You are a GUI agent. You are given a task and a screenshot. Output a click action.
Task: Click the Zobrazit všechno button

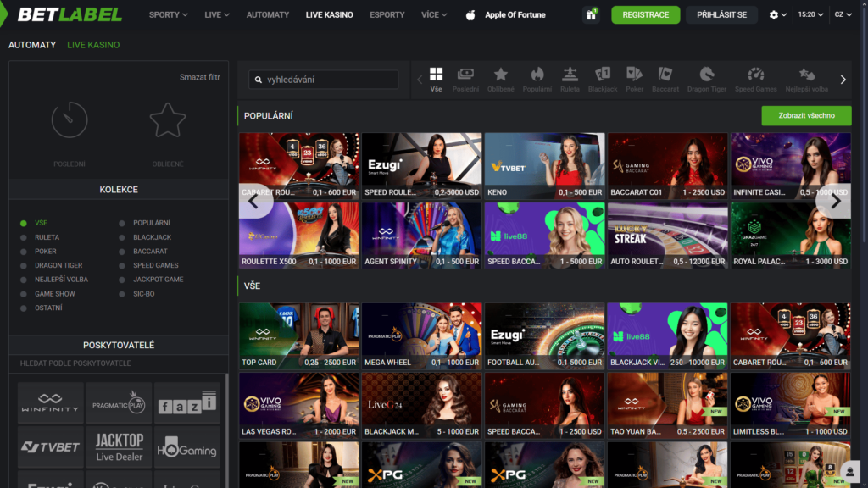[x=805, y=116]
